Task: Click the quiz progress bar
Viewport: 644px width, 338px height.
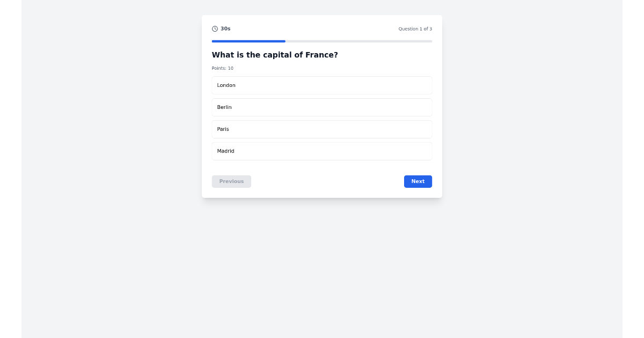Action: click(x=321, y=41)
